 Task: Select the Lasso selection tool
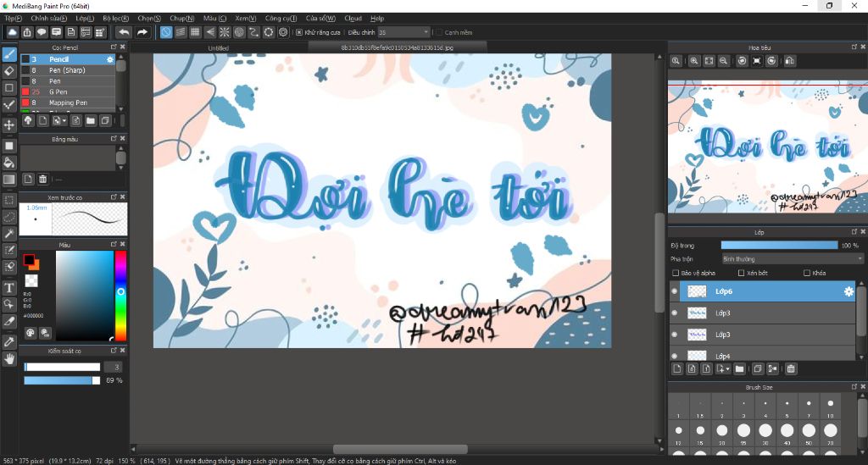tap(8, 217)
